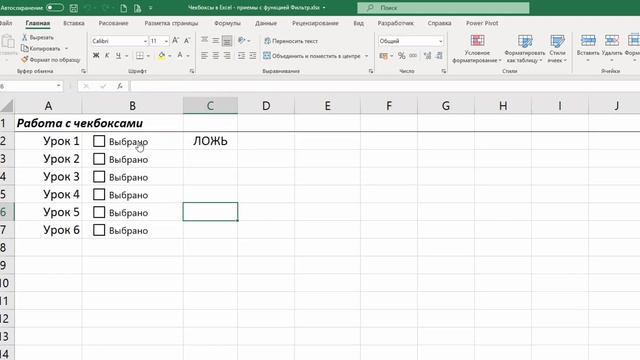
Task: Check the Выбрано checkbox for Урок 1
Action: (99, 141)
